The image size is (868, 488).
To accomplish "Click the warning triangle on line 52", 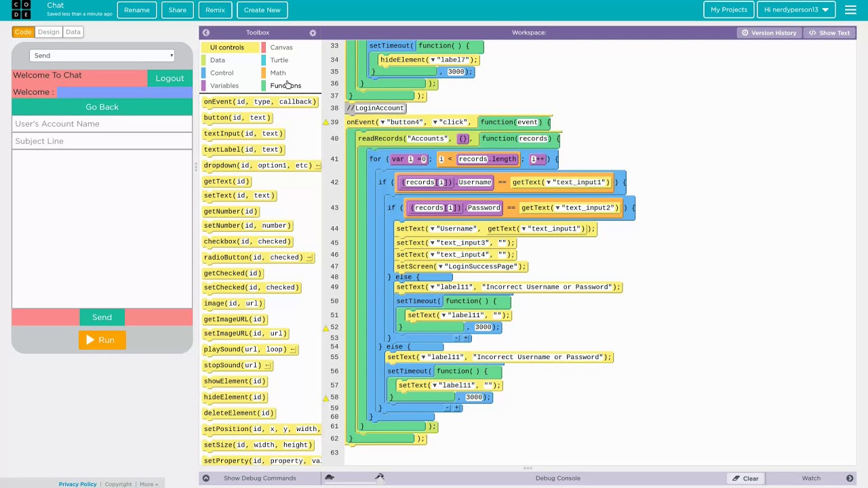I will pyautogui.click(x=325, y=327).
